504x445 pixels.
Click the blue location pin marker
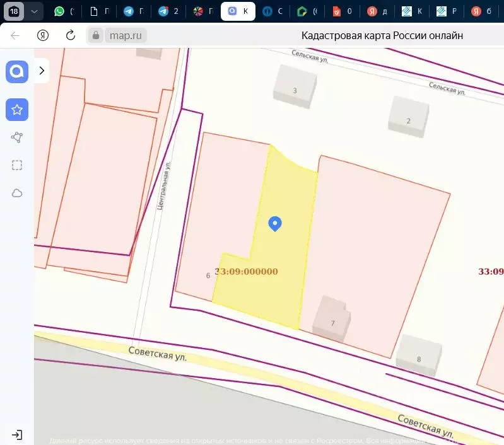coord(275,224)
